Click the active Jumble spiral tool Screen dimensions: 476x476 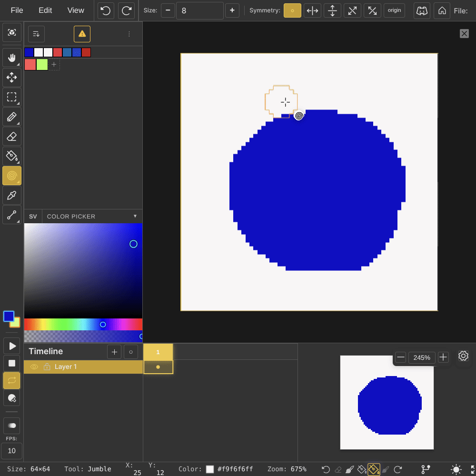[x=12, y=176]
